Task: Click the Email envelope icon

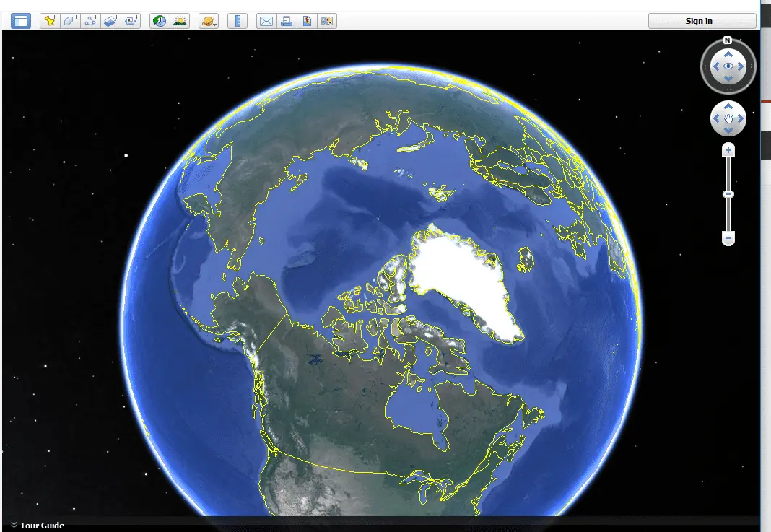Action: 266,21
